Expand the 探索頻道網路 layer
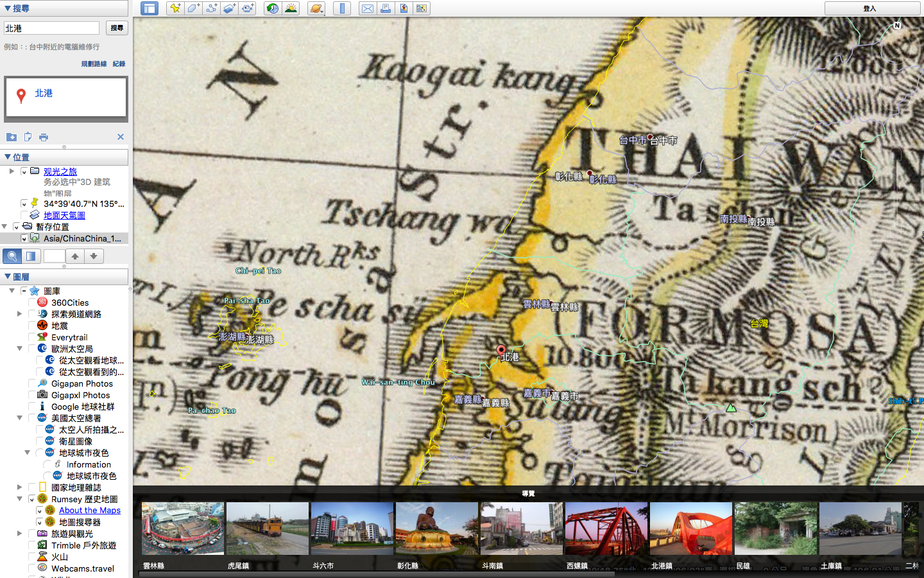The height and width of the screenshot is (578, 924). click(x=19, y=314)
